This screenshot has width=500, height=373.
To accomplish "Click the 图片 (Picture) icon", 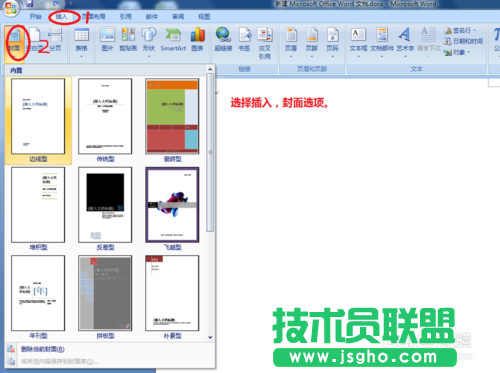I will (x=107, y=39).
